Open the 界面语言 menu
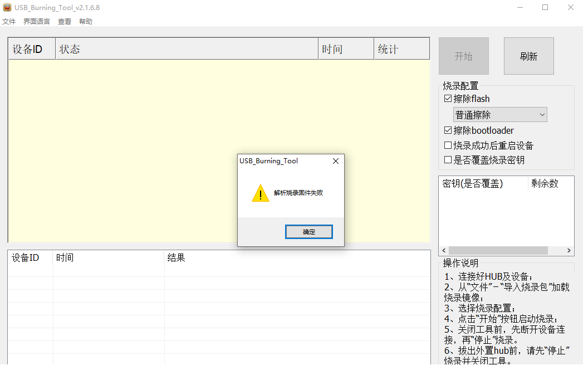This screenshot has width=588, height=370. click(36, 21)
